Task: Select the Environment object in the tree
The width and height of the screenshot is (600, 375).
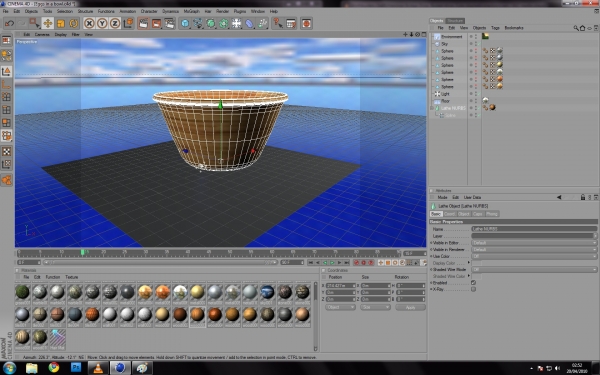Action: [452, 37]
